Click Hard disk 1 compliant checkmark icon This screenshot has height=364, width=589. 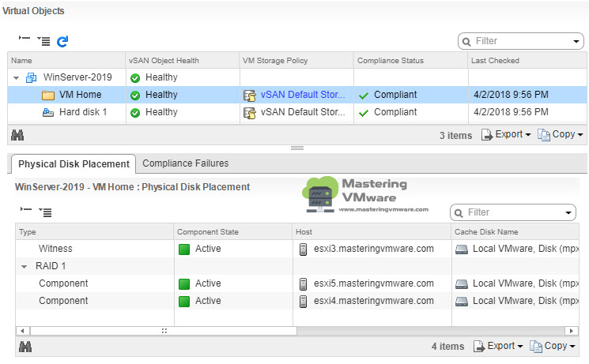coord(364,113)
